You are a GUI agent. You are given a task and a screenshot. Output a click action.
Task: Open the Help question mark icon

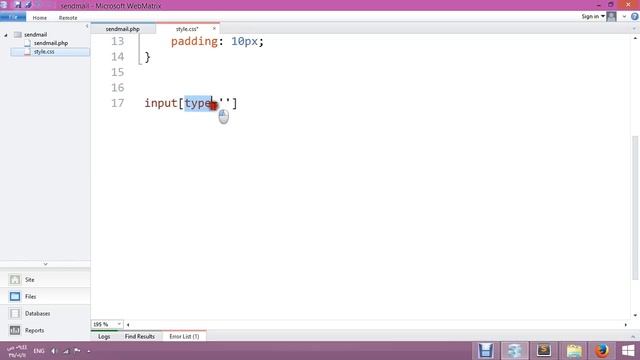coord(635,16)
